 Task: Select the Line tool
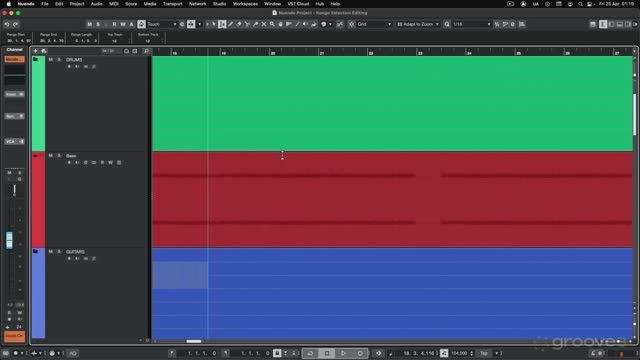coord(297,24)
